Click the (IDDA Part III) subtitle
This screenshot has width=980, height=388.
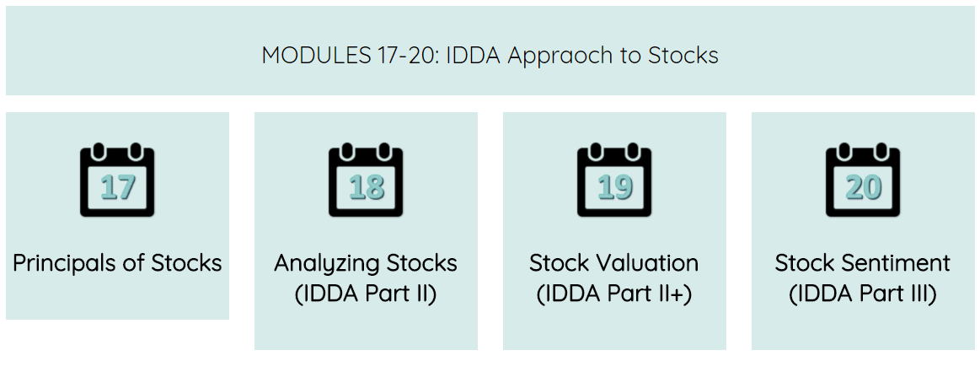coord(863,295)
